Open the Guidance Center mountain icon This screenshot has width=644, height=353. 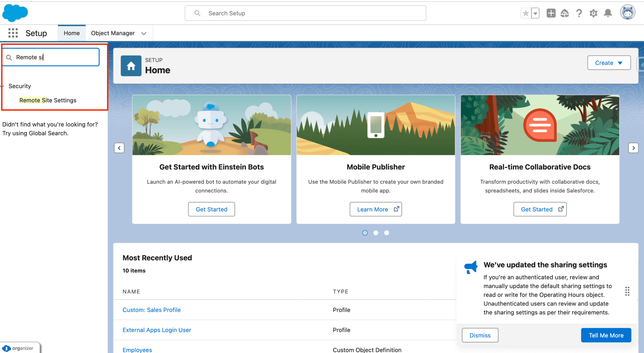point(565,13)
